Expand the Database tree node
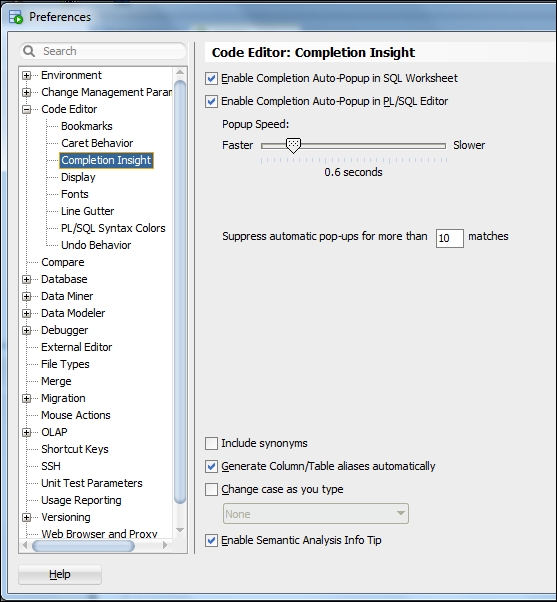Viewport: 557px width, 602px height. pyautogui.click(x=26, y=279)
